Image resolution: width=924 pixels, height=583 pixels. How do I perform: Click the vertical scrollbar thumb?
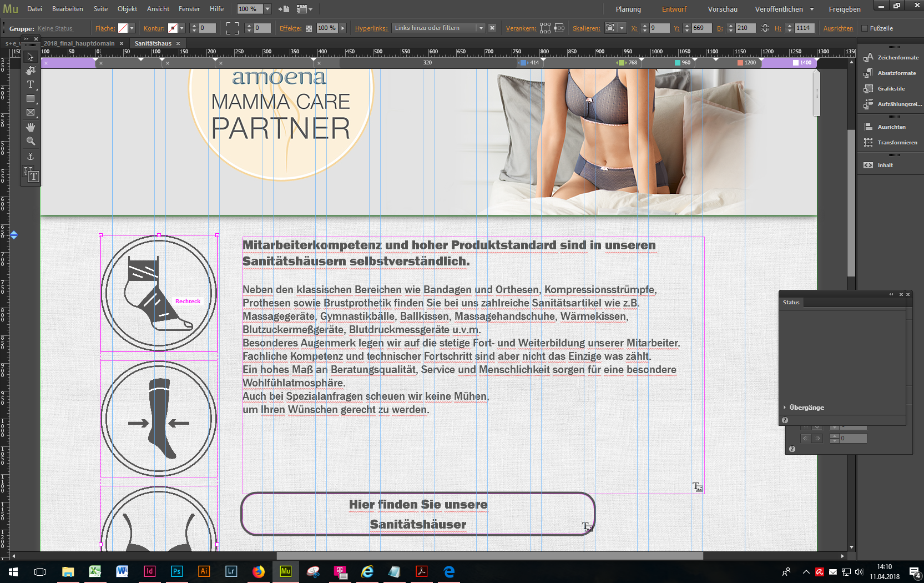[x=851, y=203]
